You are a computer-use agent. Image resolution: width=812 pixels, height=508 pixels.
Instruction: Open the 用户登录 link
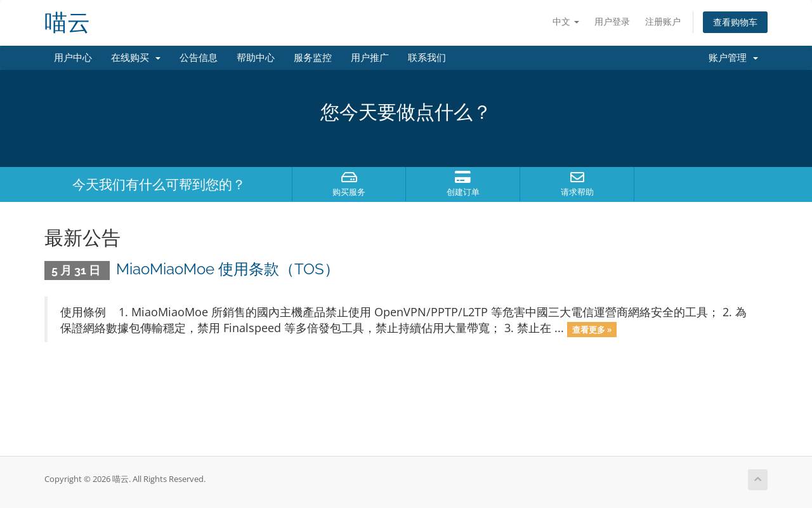pos(612,22)
